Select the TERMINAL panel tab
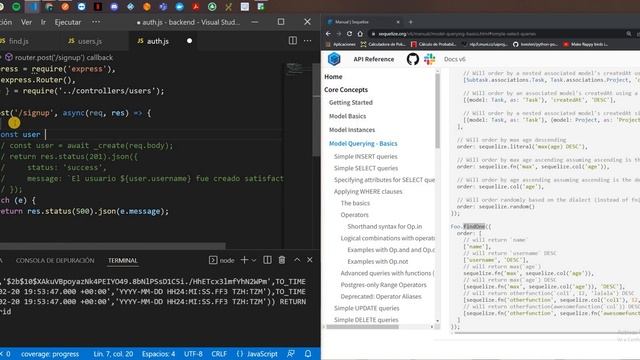This screenshot has height=360, width=640. [x=122, y=260]
